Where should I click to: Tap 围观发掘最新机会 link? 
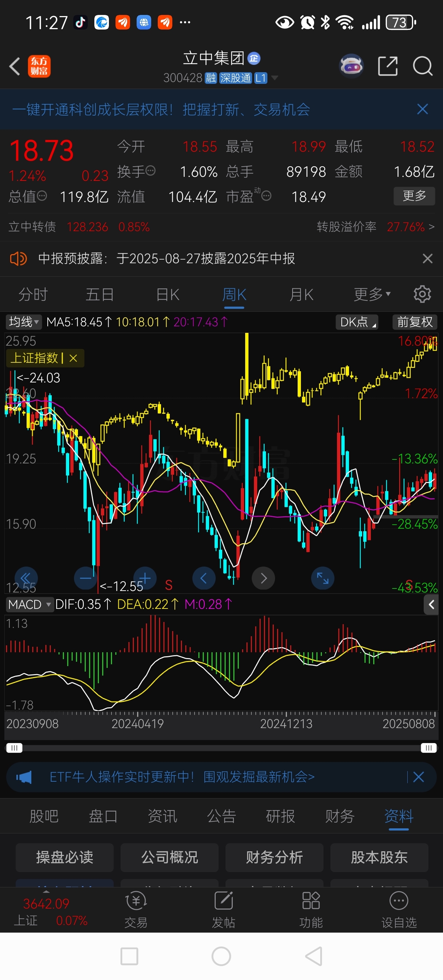click(x=259, y=777)
